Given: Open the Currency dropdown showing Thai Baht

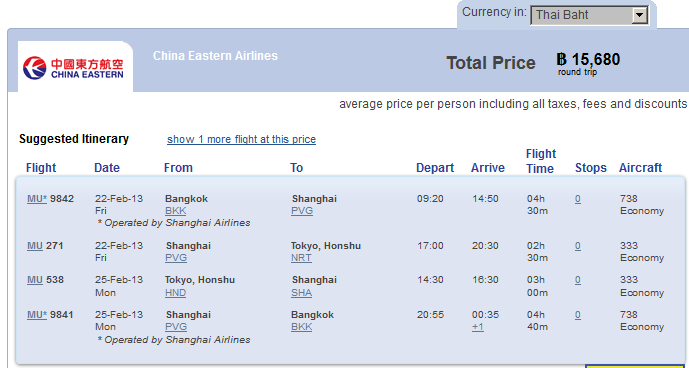Looking at the screenshot, I should [590, 15].
